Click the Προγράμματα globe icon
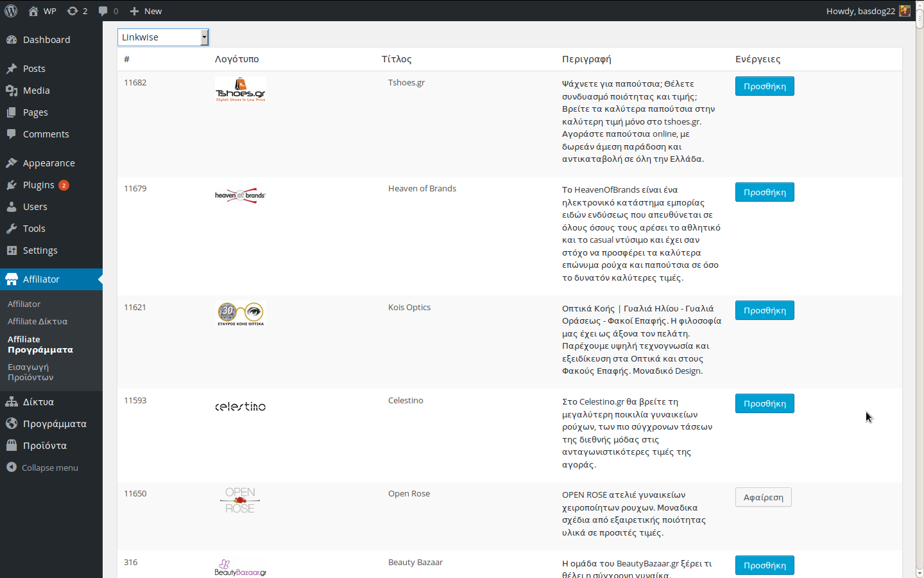 point(12,424)
